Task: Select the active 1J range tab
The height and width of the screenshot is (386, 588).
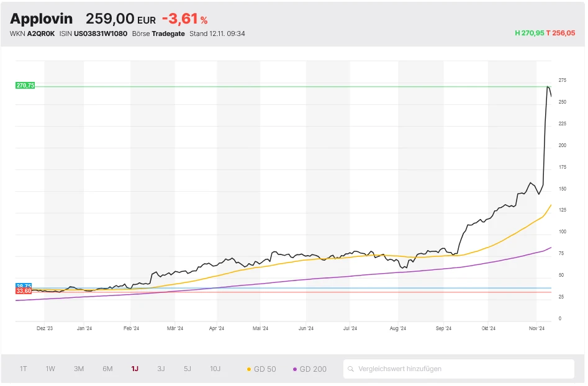Action: pos(135,369)
